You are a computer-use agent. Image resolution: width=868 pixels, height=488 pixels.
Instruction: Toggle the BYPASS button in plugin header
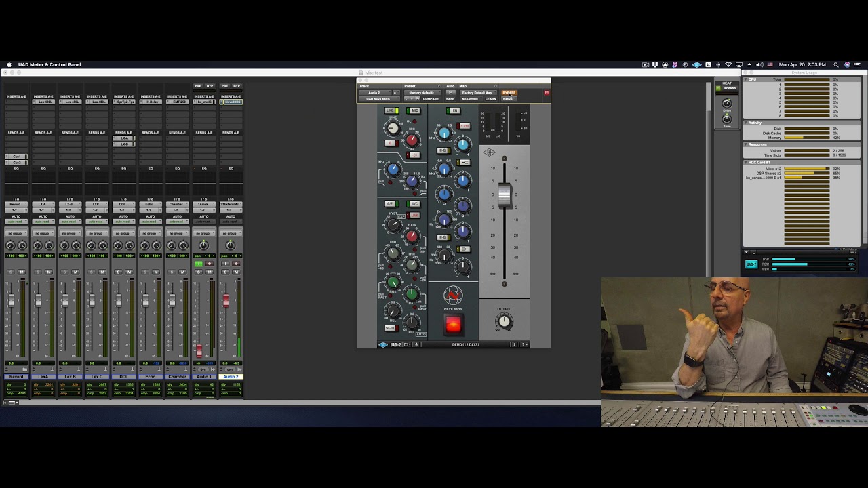pos(509,93)
